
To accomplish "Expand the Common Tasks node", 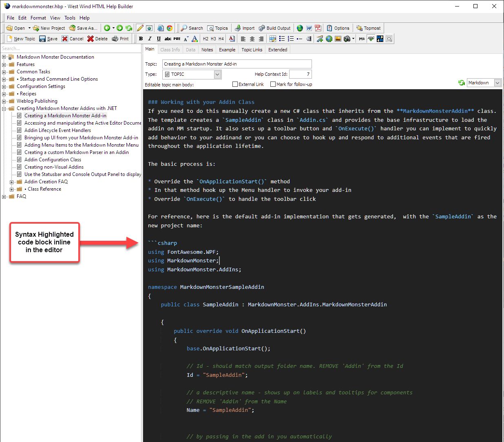I will click(x=4, y=72).
